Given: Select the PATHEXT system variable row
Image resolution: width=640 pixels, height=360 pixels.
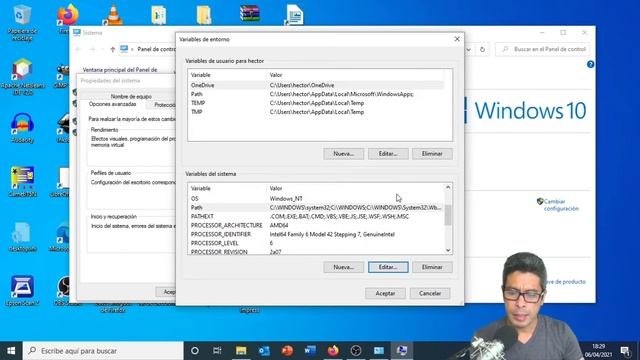Looking at the screenshot, I should pos(316,217).
